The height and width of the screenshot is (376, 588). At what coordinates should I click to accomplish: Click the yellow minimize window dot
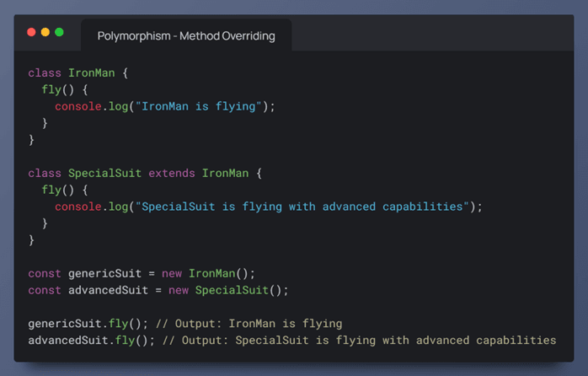click(x=45, y=32)
